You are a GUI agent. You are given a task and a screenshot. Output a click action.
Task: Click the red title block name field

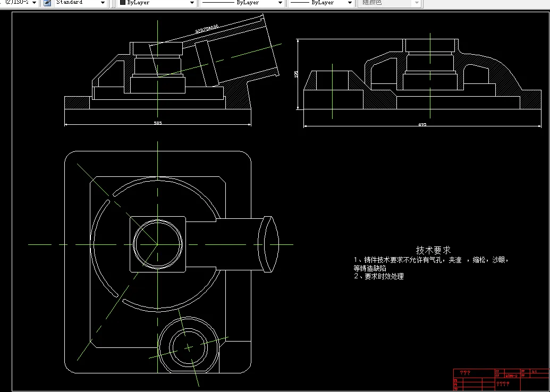(465, 371)
